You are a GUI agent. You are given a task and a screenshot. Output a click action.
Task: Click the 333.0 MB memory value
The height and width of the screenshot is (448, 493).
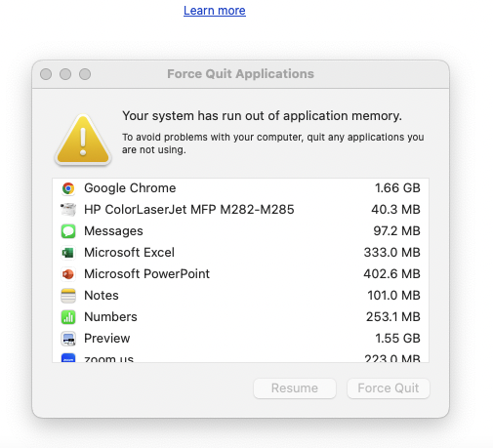point(391,253)
